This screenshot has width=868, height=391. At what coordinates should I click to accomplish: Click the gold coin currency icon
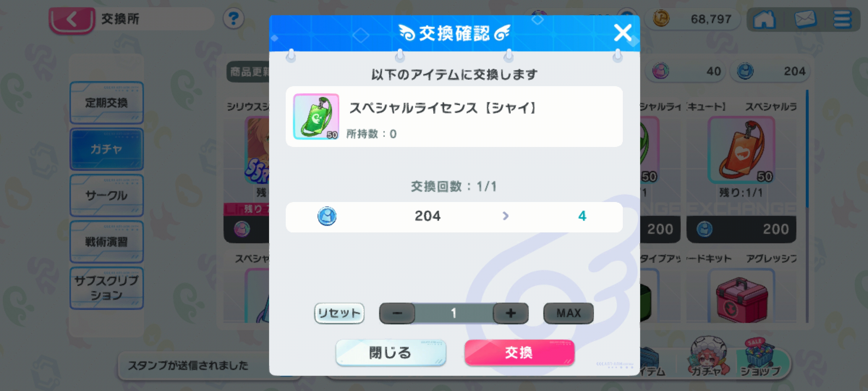point(661,18)
